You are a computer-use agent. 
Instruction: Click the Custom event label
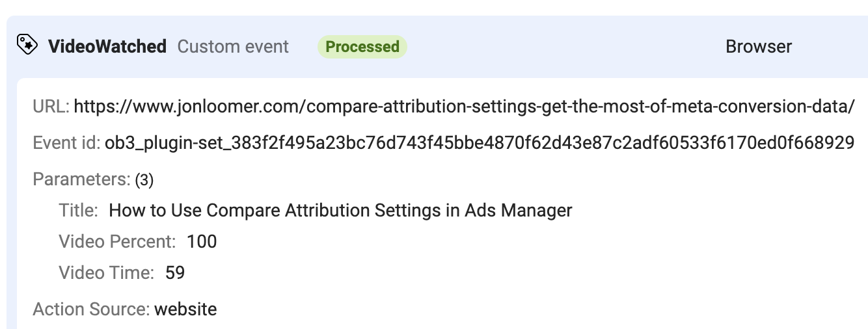point(233,47)
